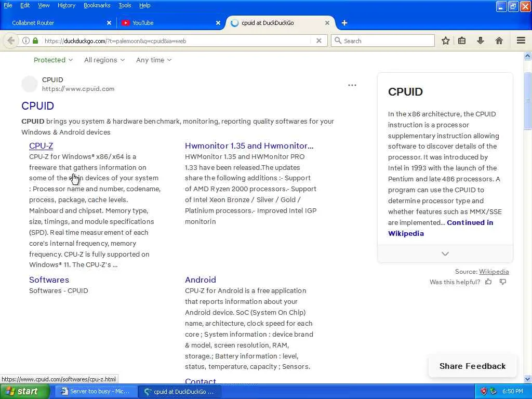Open the hamburger menu

521,41
